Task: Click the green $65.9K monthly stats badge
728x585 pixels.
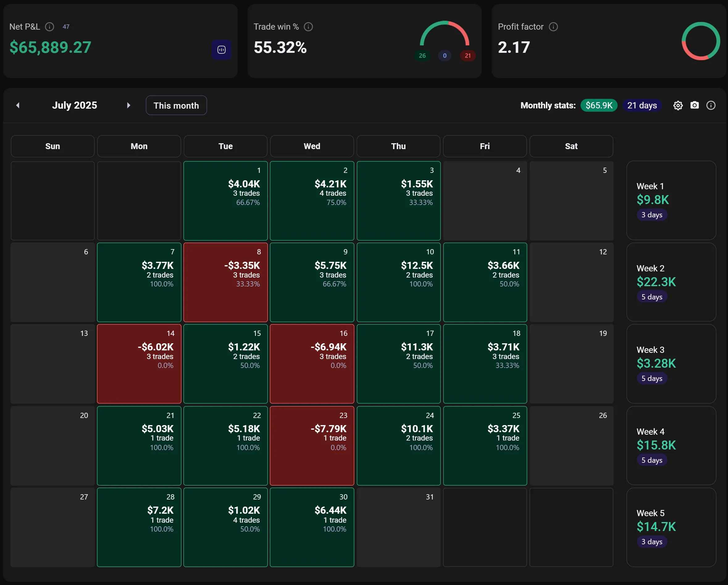Action: (x=599, y=105)
